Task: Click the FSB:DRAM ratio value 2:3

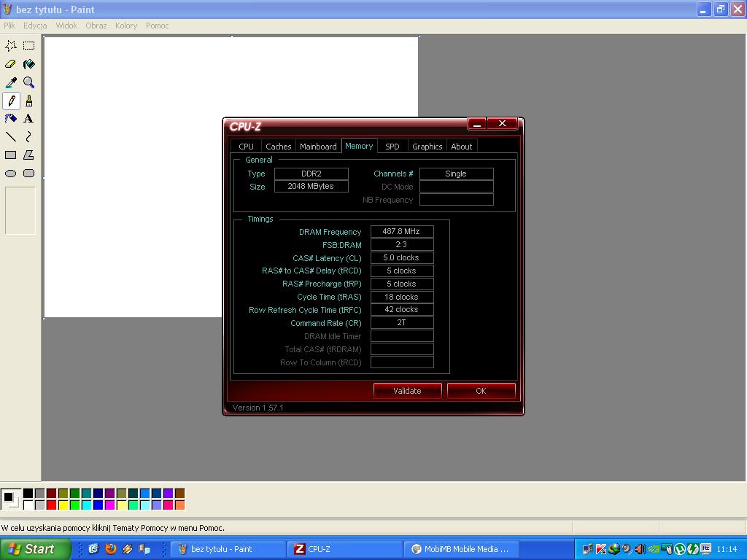Action: click(x=402, y=244)
